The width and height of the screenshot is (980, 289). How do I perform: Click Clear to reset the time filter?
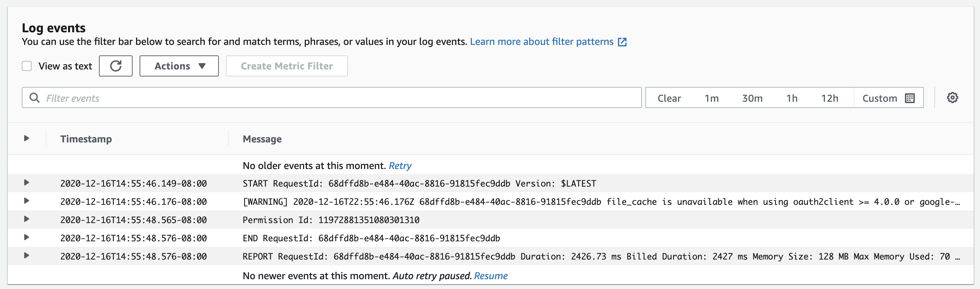[x=669, y=98]
